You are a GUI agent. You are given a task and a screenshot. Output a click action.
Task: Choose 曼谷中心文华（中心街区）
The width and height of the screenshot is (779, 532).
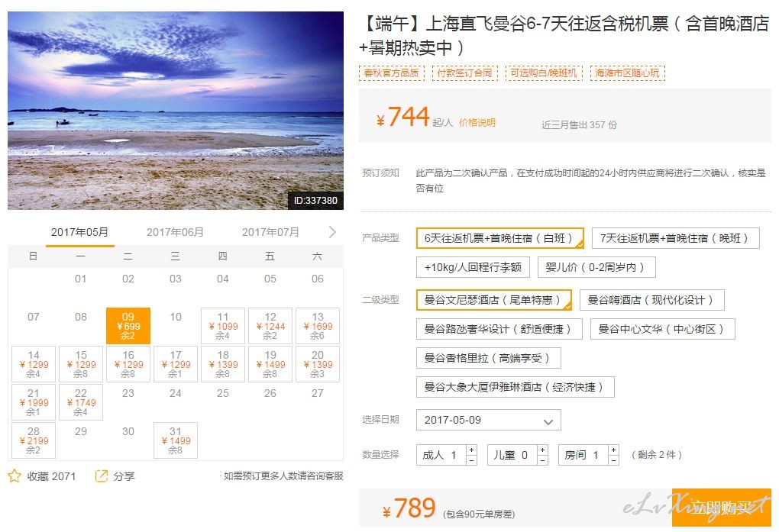(x=662, y=329)
